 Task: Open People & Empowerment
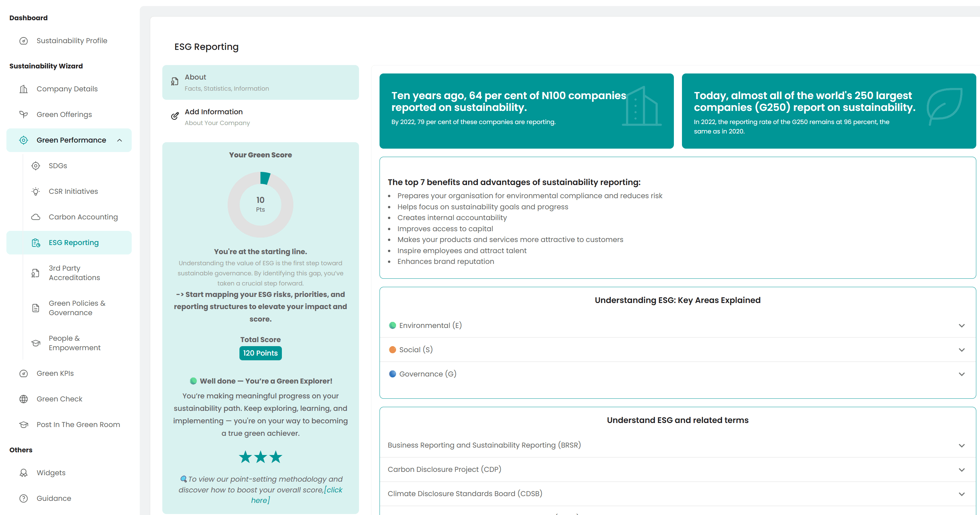tap(69, 343)
